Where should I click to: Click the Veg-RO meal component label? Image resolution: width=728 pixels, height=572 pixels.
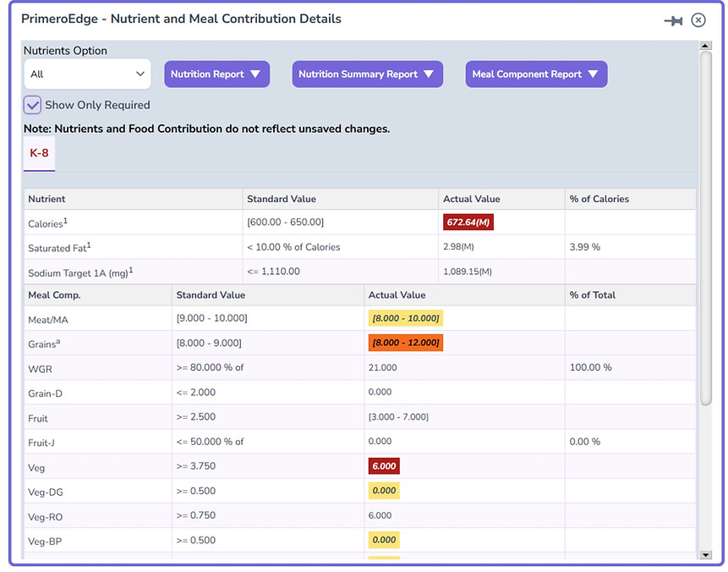pos(45,517)
